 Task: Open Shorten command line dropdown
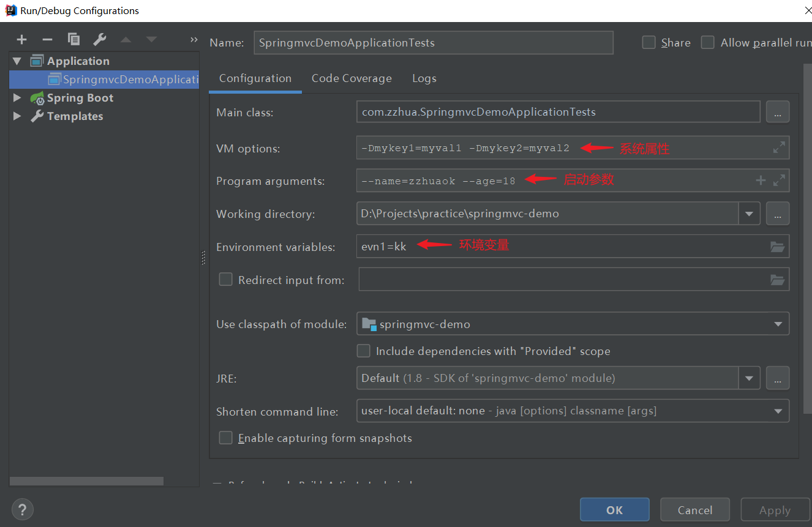778,411
